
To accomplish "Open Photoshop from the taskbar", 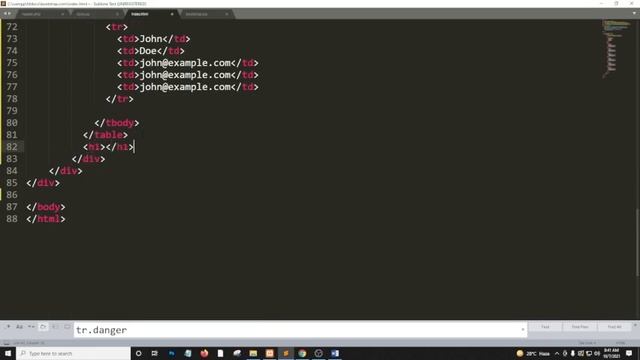I will (x=171, y=353).
